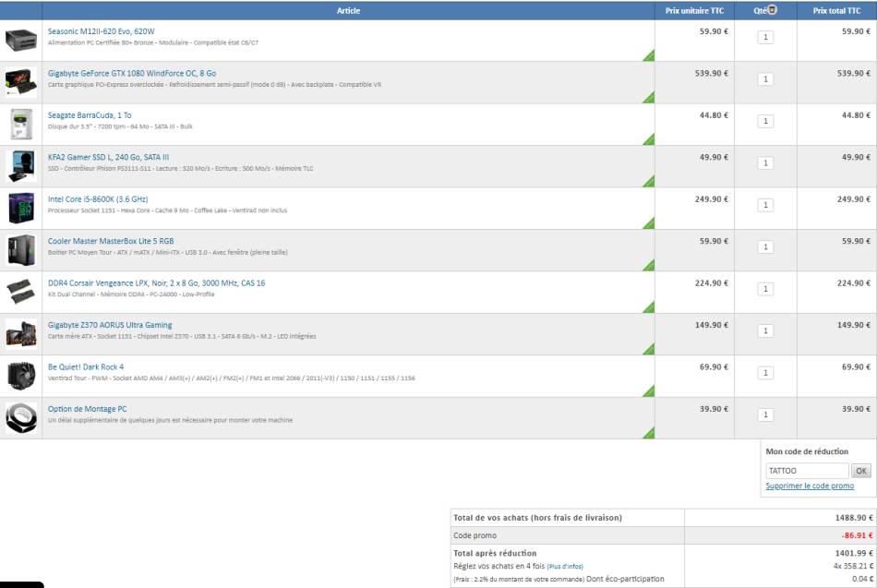877x588 pixels.
Task: Edit the Seagate BarraCuda quantity field
Action: point(765,122)
